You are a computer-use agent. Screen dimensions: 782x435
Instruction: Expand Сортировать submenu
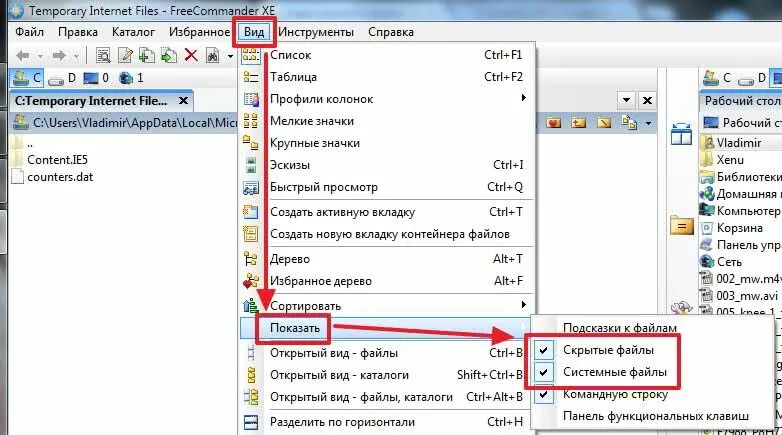[x=387, y=306]
